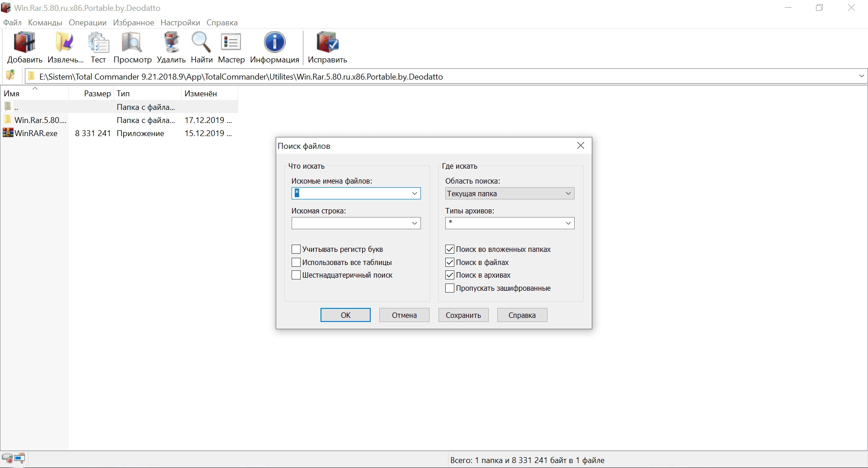The image size is (868, 468).
Task: Close the Поиск файлов dialog
Action: 581,146
